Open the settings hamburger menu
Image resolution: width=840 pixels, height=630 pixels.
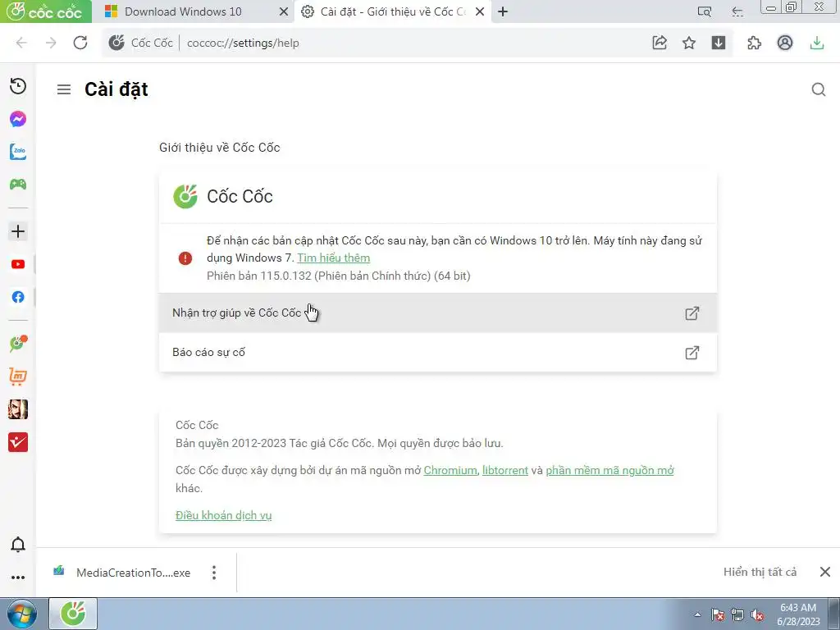[64, 89]
